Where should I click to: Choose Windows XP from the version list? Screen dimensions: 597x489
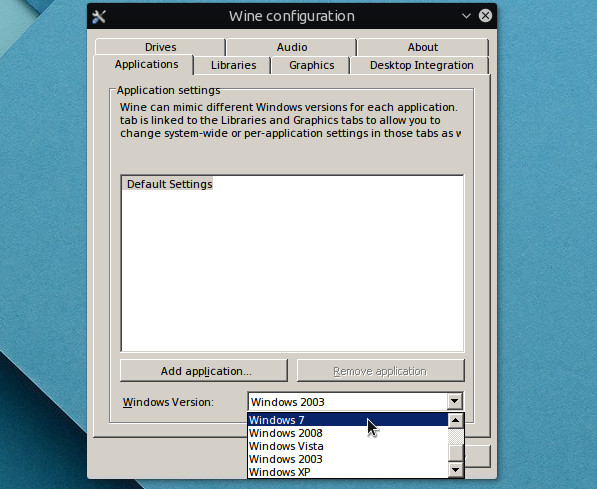[x=348, y=472]
